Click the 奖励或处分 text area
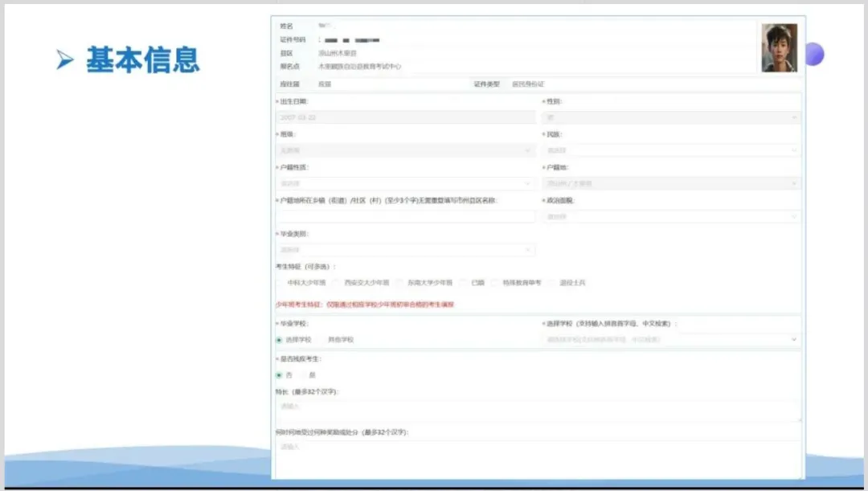Screen dimensions: 868x491 click(x=538, y=460)
